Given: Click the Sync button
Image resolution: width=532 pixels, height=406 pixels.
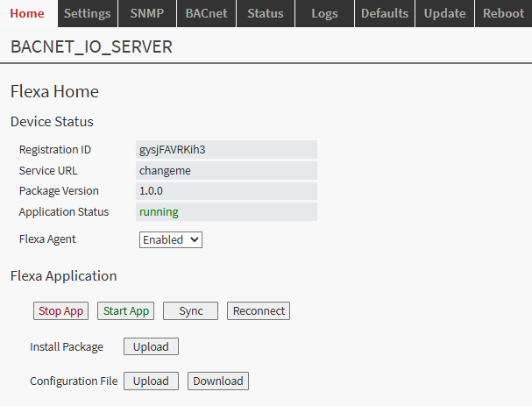Looking at the screenshot, I should point(191,311).
